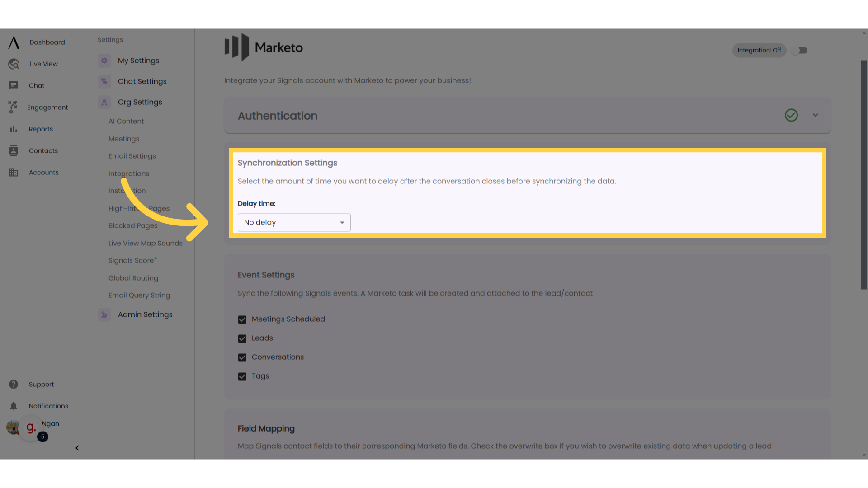Click the Live View navigation icon
Screen dimensions: 868x488
click(14, 64)
